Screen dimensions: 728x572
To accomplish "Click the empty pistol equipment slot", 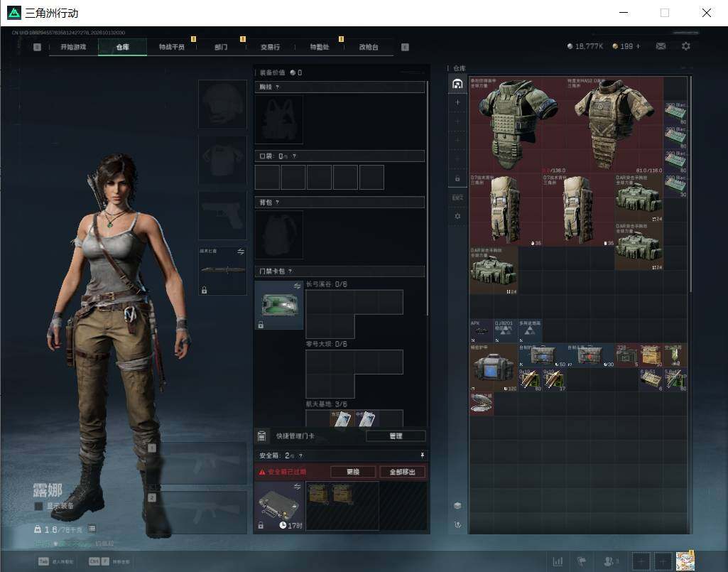I will click(x=222, y=215).
